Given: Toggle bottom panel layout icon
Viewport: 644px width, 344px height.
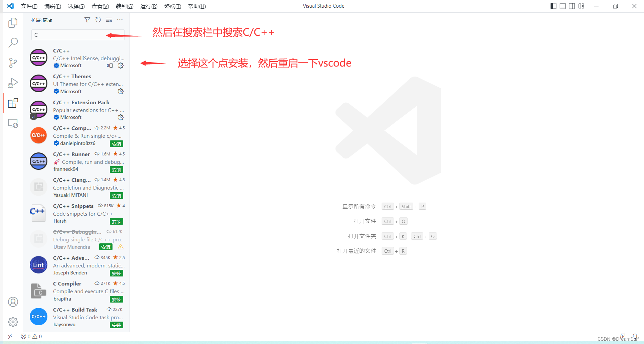Looking at the screenshot, I should 563,6.
